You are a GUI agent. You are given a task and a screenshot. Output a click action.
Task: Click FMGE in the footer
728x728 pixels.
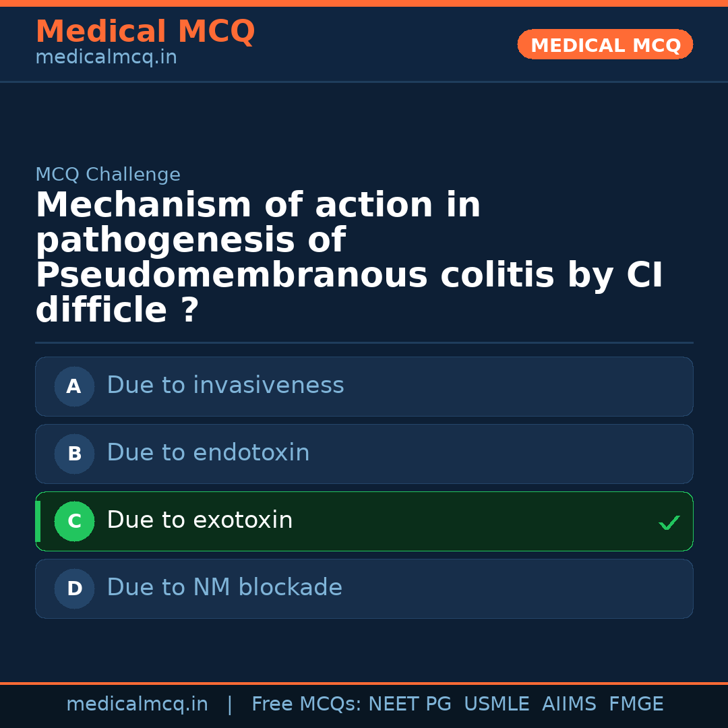[636, 704]
